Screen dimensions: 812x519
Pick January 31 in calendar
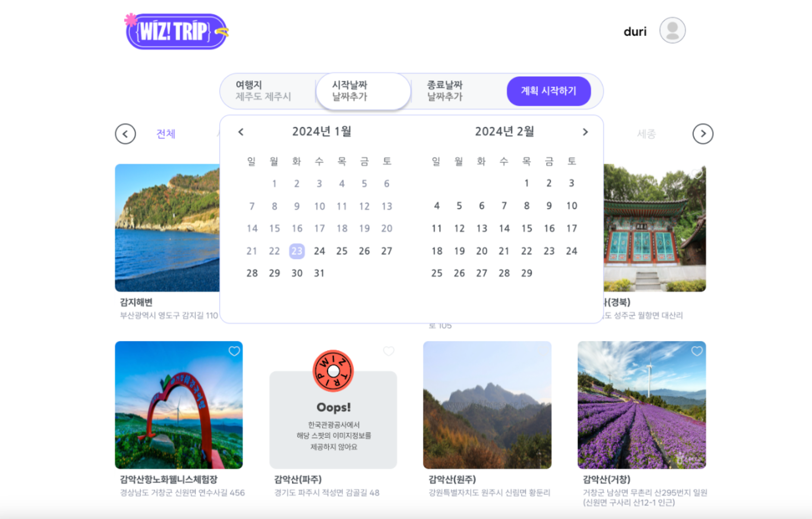point(319,273)
